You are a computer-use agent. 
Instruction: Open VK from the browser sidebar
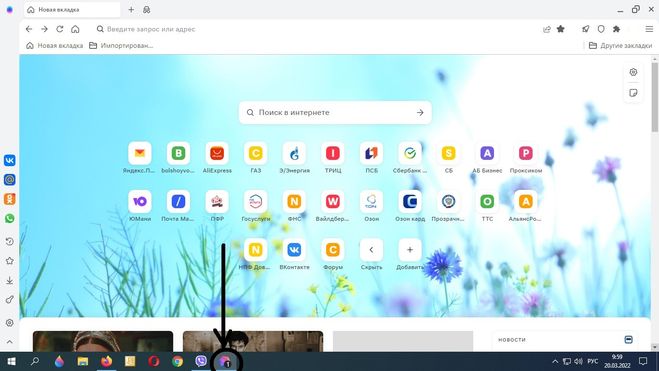pos(9,160)
